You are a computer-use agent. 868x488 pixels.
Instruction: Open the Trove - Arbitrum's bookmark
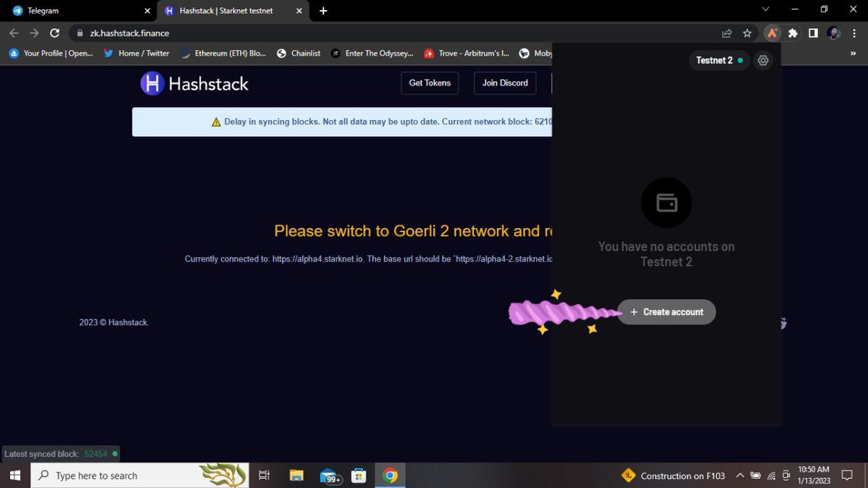(x=468, y=53)
